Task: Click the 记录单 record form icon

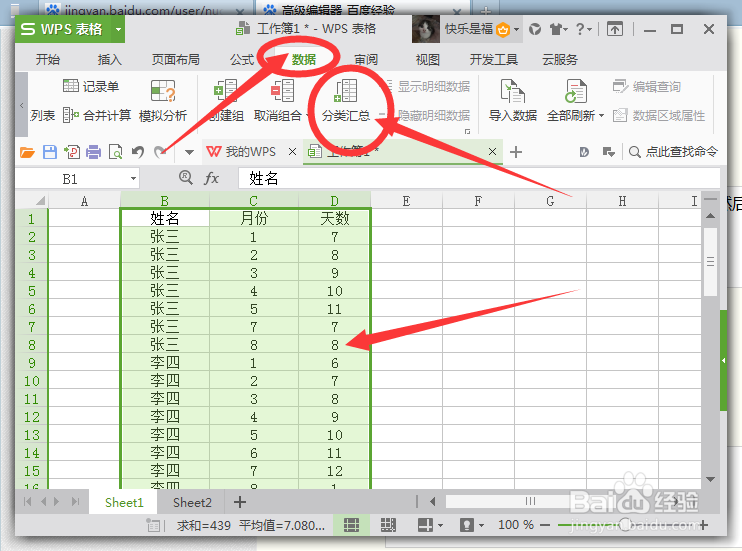Action: point(71,86)
